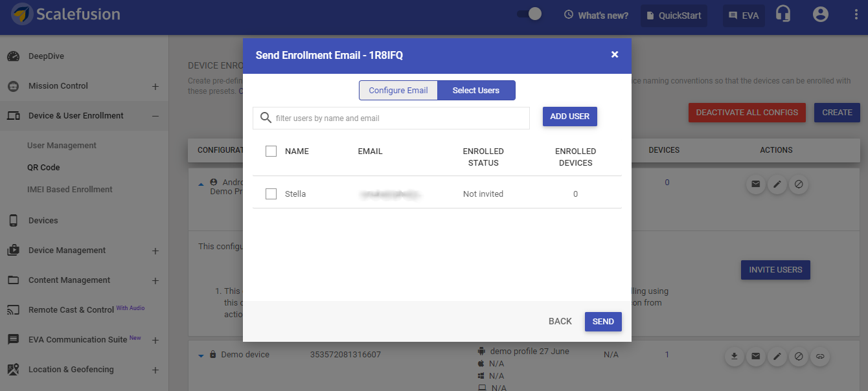This screenshot has height=391, width=868.
Task: Expand Content Management section
Action: (155, 280)
